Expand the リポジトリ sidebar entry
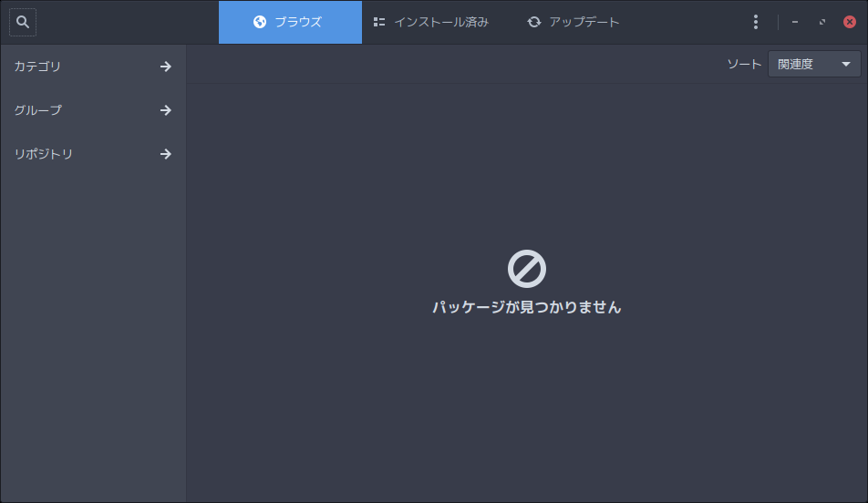Screen dimensions: 868x503 click(x=93, y=154)
